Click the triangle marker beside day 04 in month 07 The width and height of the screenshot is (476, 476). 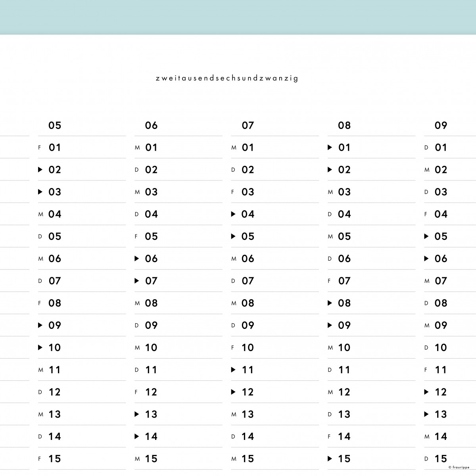(233, 214)
